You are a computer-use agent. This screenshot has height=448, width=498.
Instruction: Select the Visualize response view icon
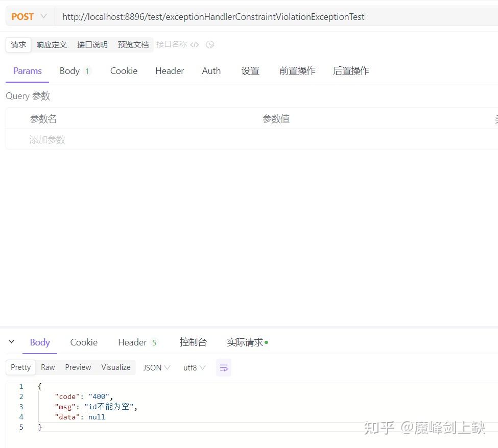(x=115, y=367)
